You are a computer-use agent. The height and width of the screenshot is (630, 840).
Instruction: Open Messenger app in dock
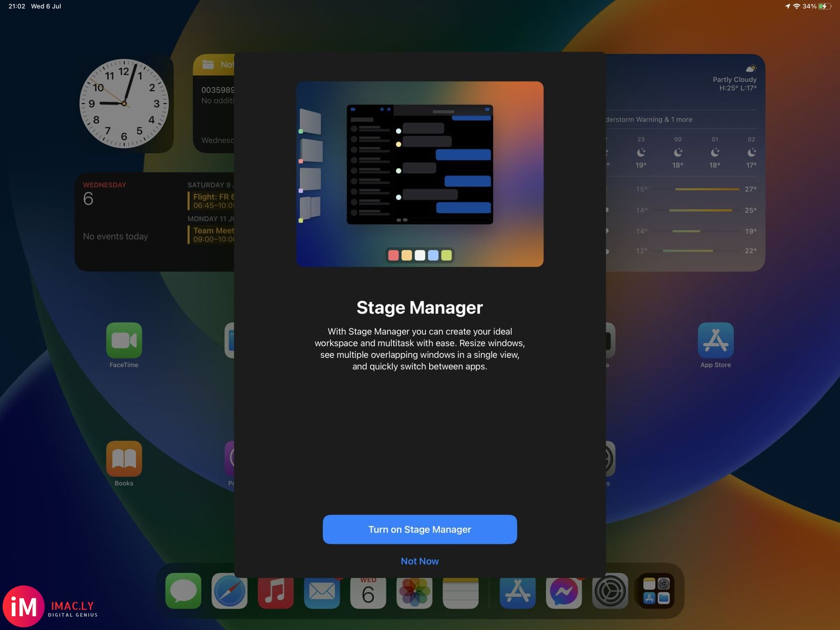point(564,593)
